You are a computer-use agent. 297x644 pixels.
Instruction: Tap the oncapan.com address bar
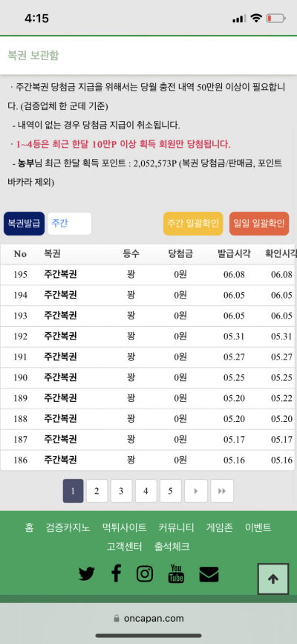pyautogui.click(x=148, y=619)
